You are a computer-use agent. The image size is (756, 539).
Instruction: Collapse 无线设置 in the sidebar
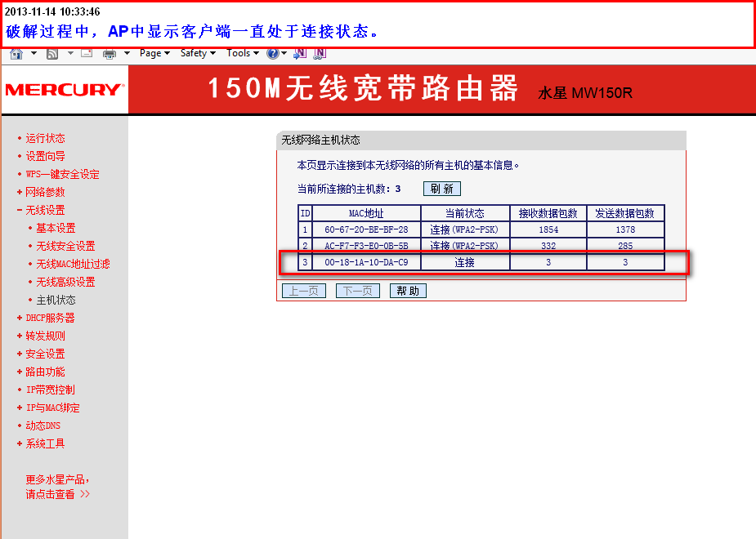tap(45, 210)
